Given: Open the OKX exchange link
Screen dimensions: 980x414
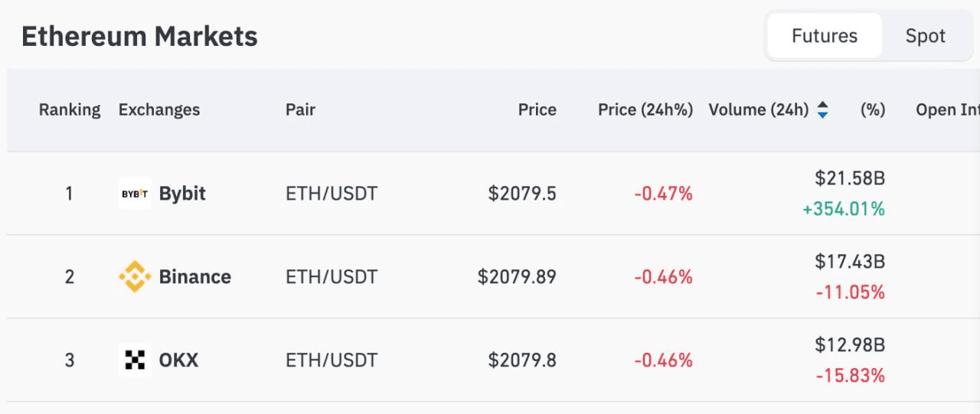Looking at the screenshot, I should [x=178, y=360].
